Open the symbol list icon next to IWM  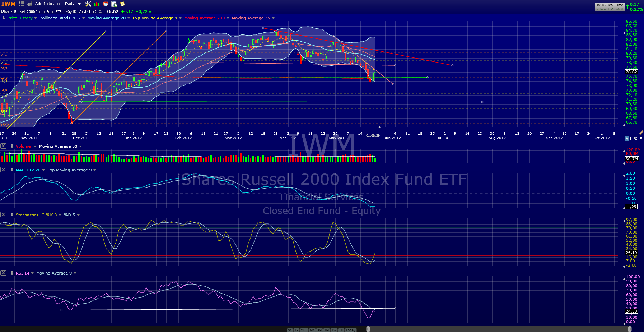pos(22,4)
